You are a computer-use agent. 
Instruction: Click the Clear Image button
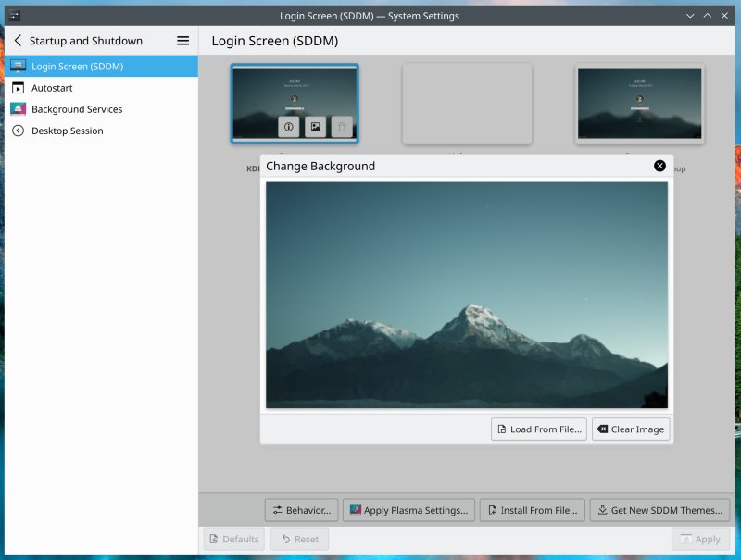click(630, 429)
